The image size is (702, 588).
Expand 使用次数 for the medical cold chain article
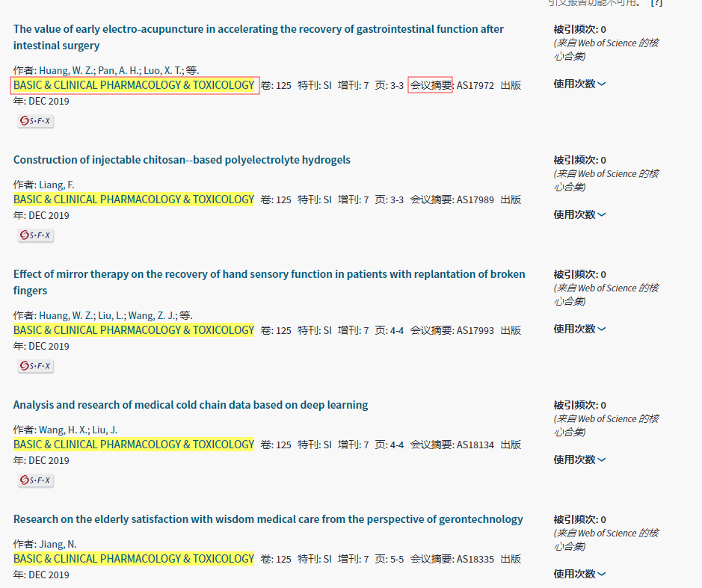579,460
